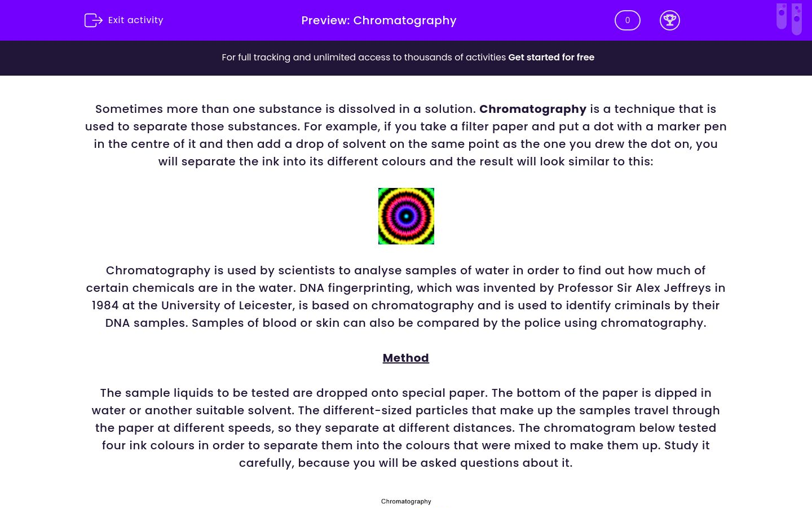Click the bold word Chromatography in the text

click(x=532, y=109)
